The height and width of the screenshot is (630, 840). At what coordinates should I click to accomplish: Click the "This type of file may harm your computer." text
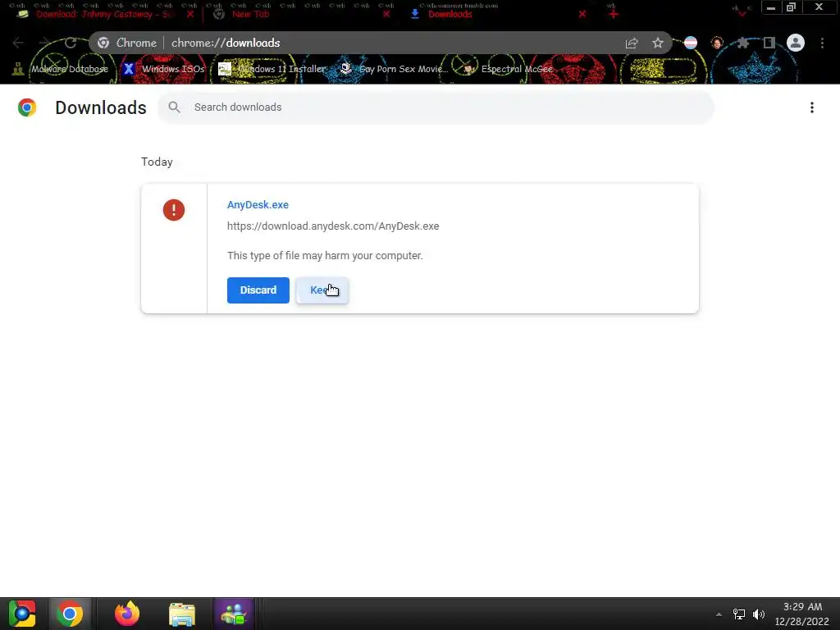[325, 256]
